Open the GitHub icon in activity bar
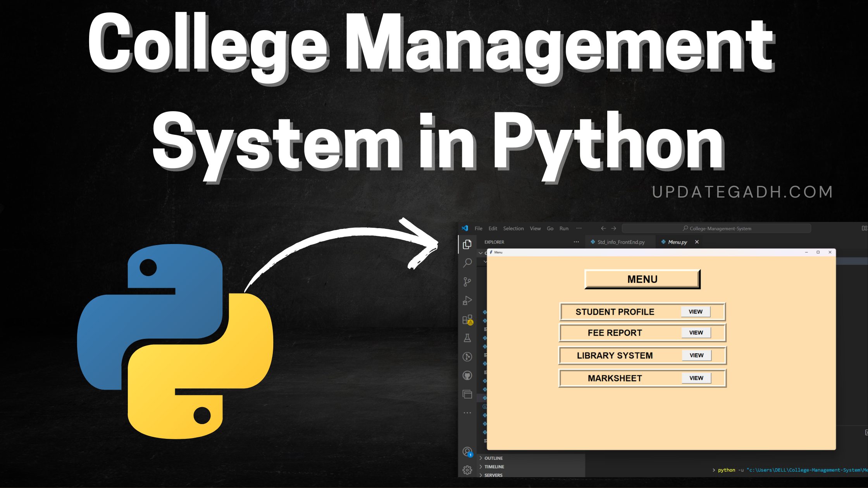Screen dimensions: 868x488 pyautogui.click(x=467, y=375)
